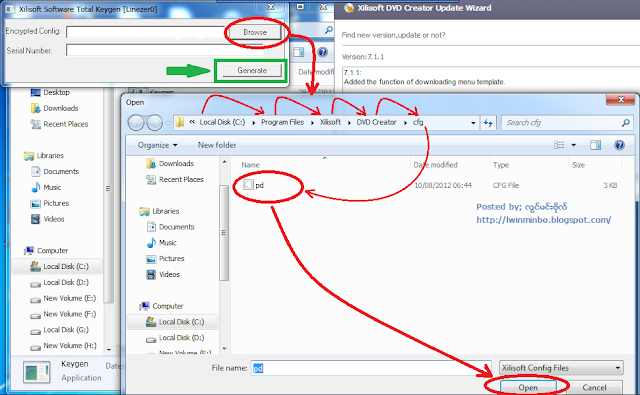The image size is (640, 395).
Task: Open the dialog views options dropdown arrow
Action: tap(573, 145)
